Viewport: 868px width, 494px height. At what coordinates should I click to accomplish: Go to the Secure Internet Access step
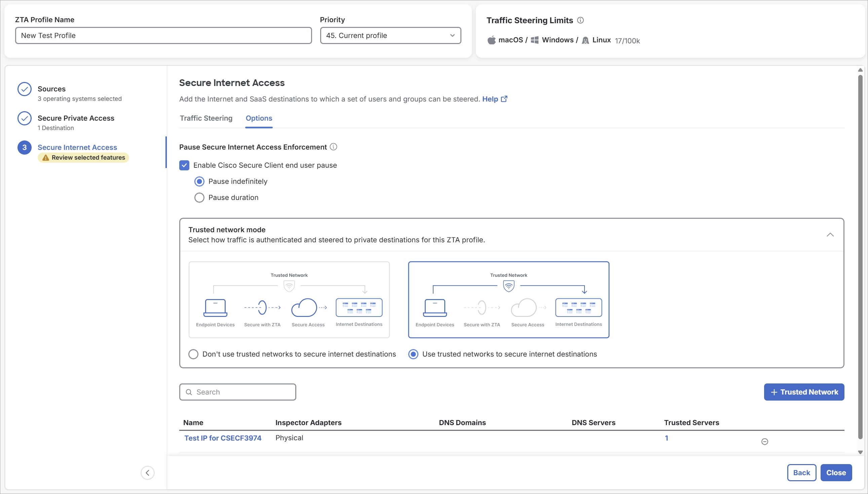coord(77,147)
